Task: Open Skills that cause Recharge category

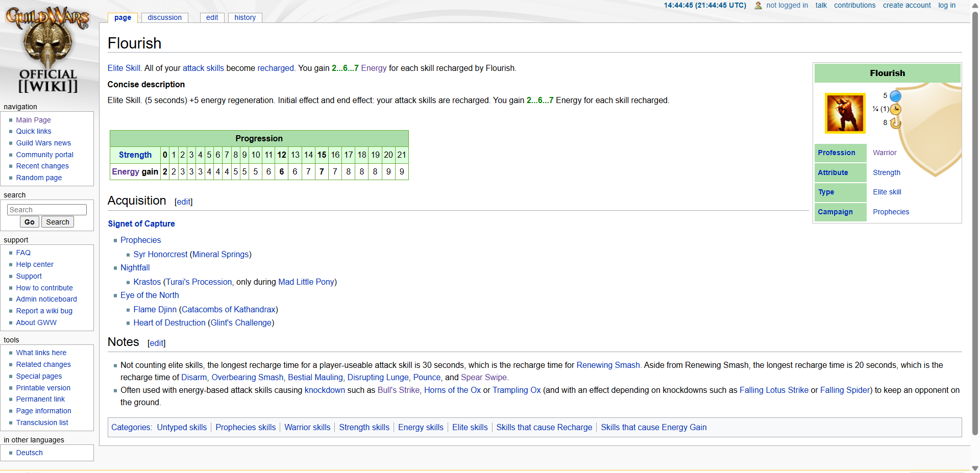Action: click(x=544, y=427)
